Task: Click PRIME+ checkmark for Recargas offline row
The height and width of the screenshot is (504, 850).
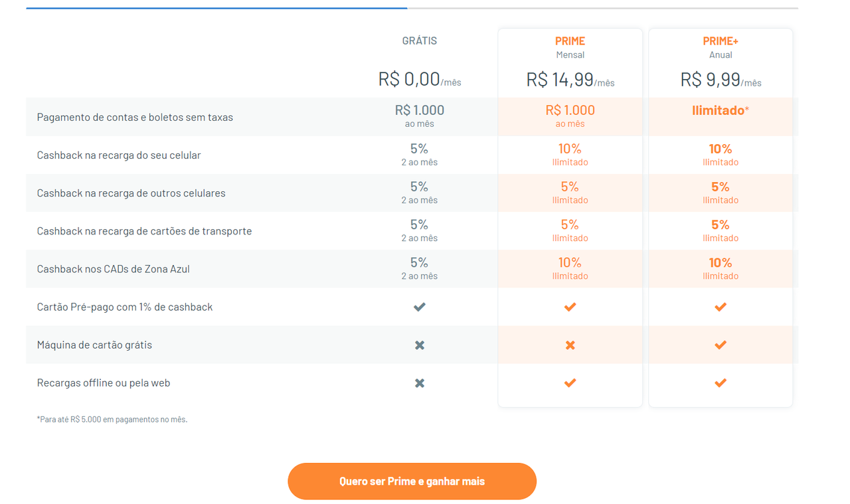Action: pyautogui.click(x=721, y=382)
